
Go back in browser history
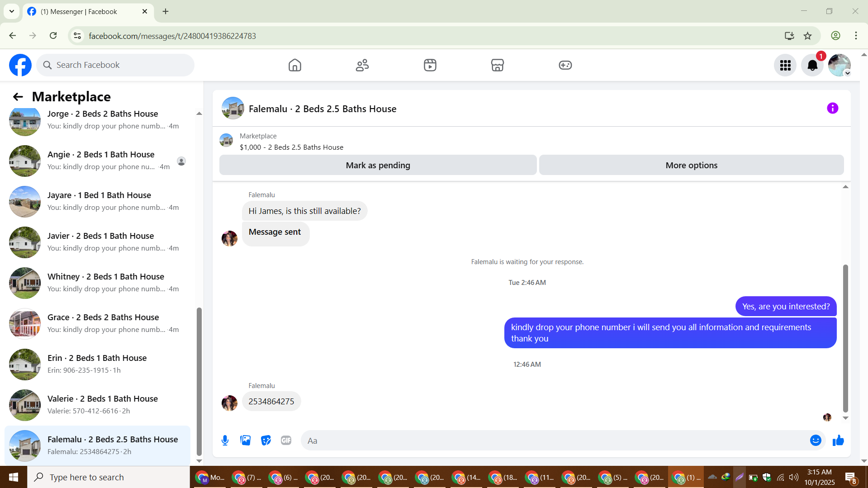point(13,36)
